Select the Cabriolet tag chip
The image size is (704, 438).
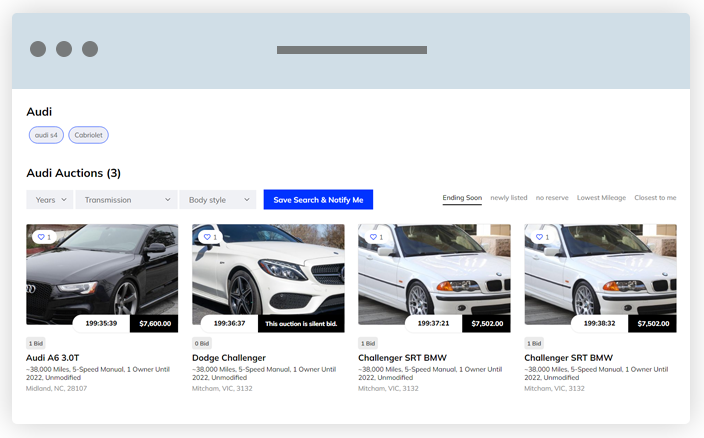coord(88,135)
